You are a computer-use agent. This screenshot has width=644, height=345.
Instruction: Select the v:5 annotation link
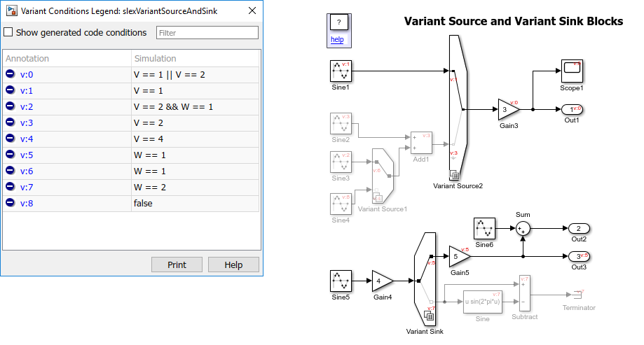point(27,155)
